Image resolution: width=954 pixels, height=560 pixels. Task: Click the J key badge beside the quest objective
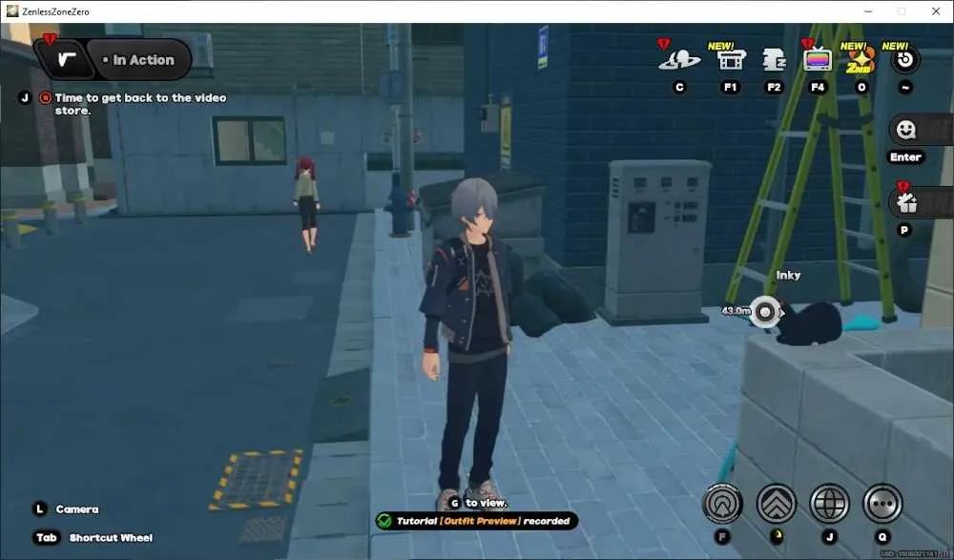click(25, 97)
